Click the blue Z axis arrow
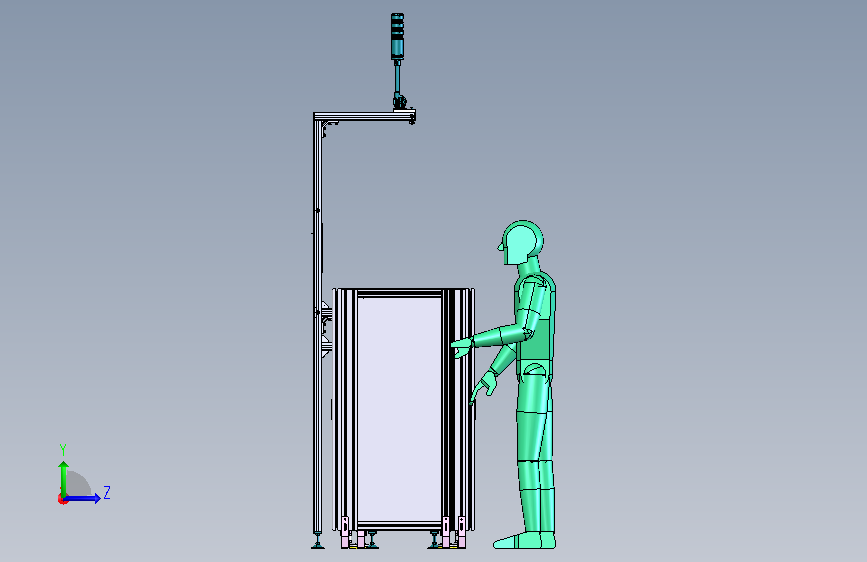The width and height of the screenshot is (867, 562). point(83,498)
